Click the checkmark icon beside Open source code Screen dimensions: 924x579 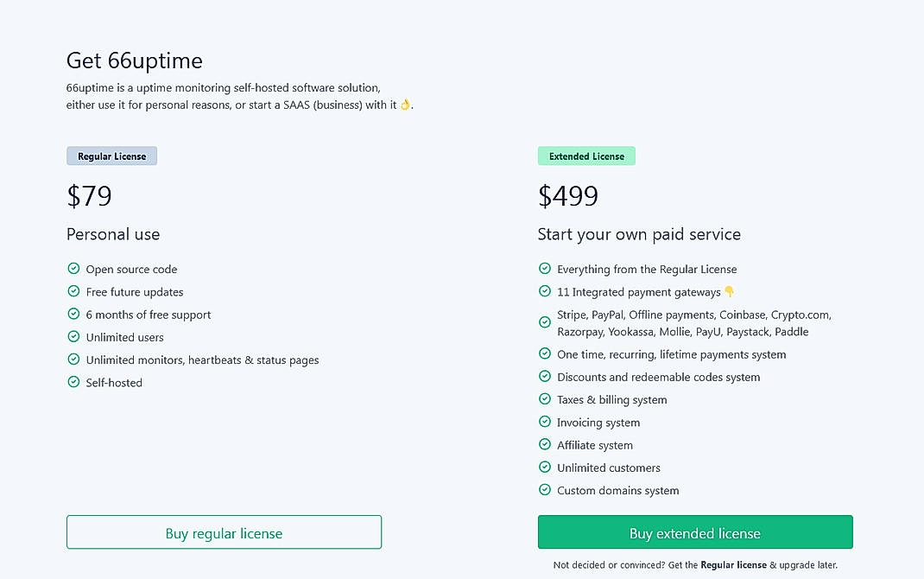73,269
